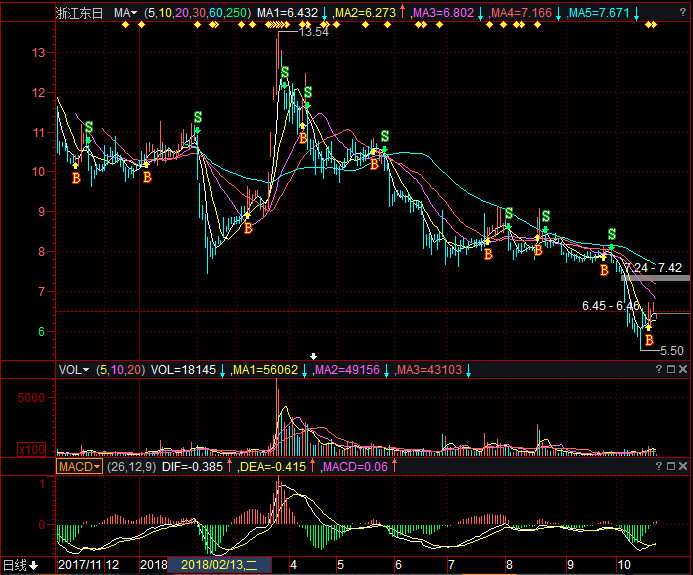693x575 pixels.
Task: Click the B buy signal before month 10
Action: coord(604,270)
